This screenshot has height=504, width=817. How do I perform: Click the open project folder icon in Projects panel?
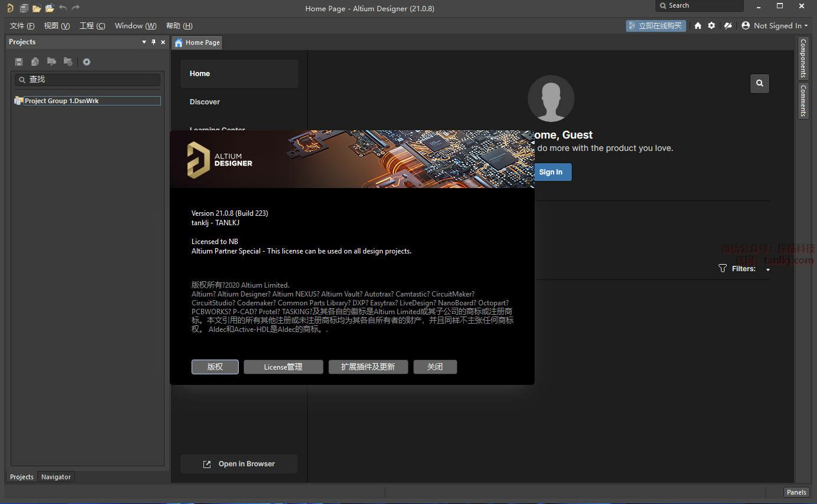tap(52, 62)
